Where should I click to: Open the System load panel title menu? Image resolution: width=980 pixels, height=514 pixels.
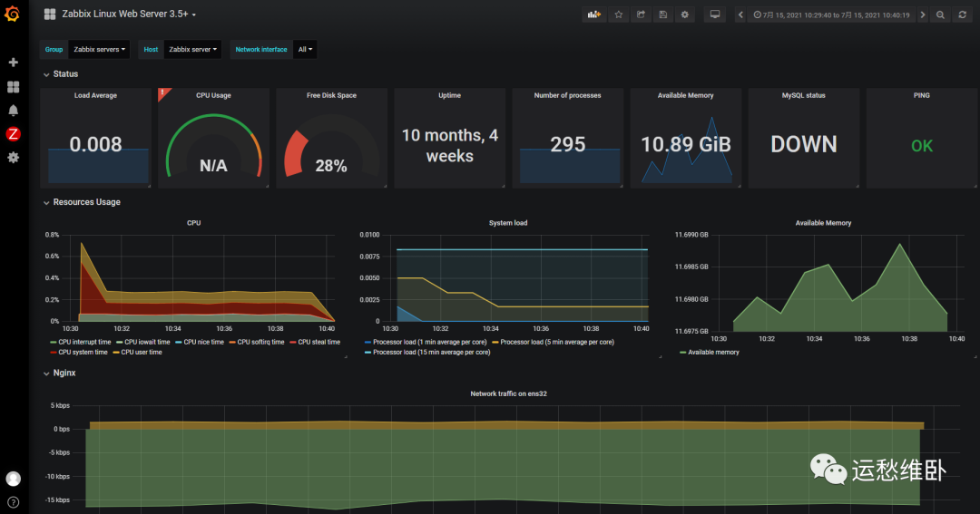[x=507, y=222]
